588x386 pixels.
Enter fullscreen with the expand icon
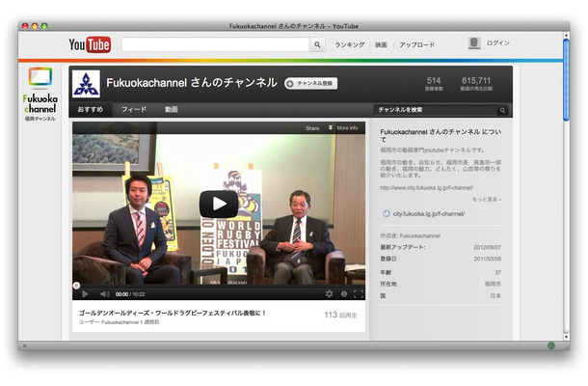point(359,294)
